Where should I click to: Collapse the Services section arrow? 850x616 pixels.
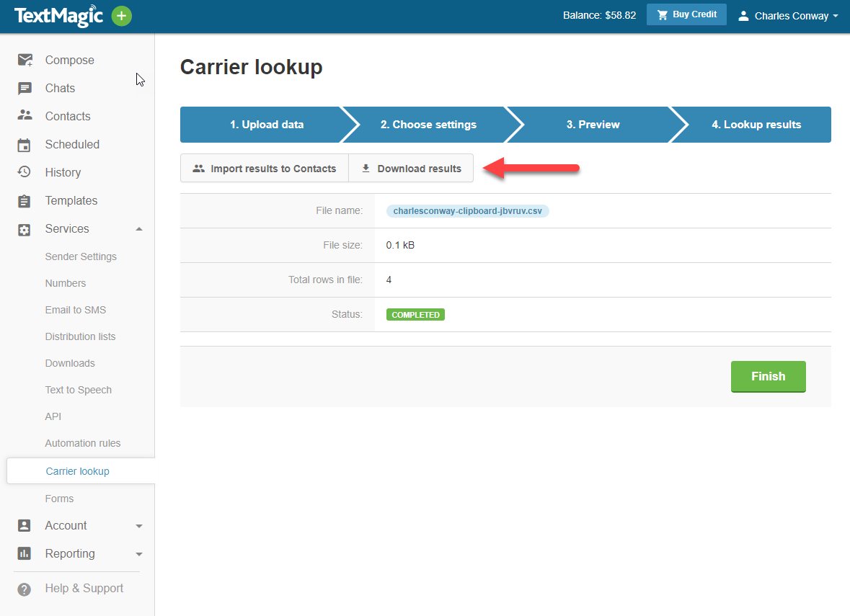click(139, 229)
